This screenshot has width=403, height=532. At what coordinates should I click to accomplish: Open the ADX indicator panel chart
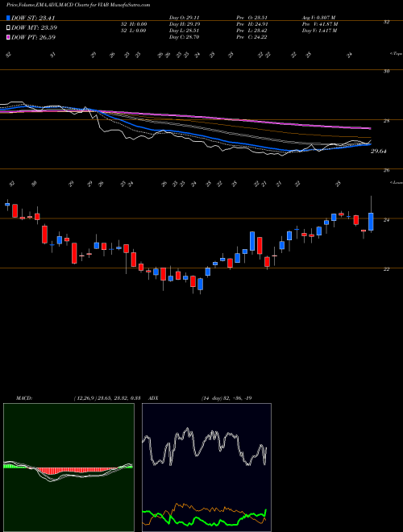(206, 468)
